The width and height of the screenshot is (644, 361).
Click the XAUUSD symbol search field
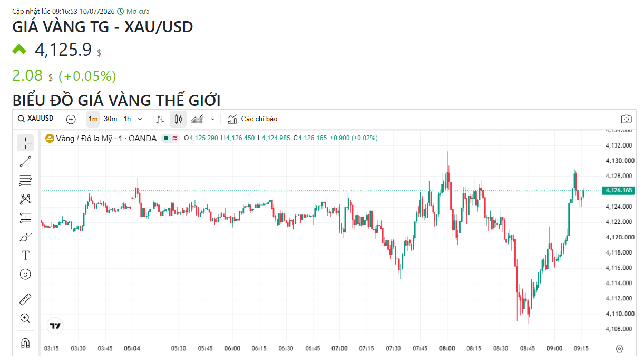36,119
